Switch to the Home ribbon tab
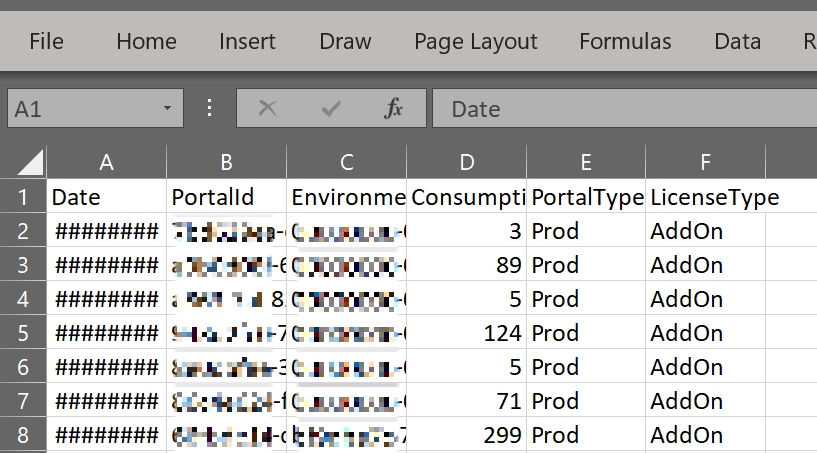The image size is (817, 453). click(x=146, y=41)
